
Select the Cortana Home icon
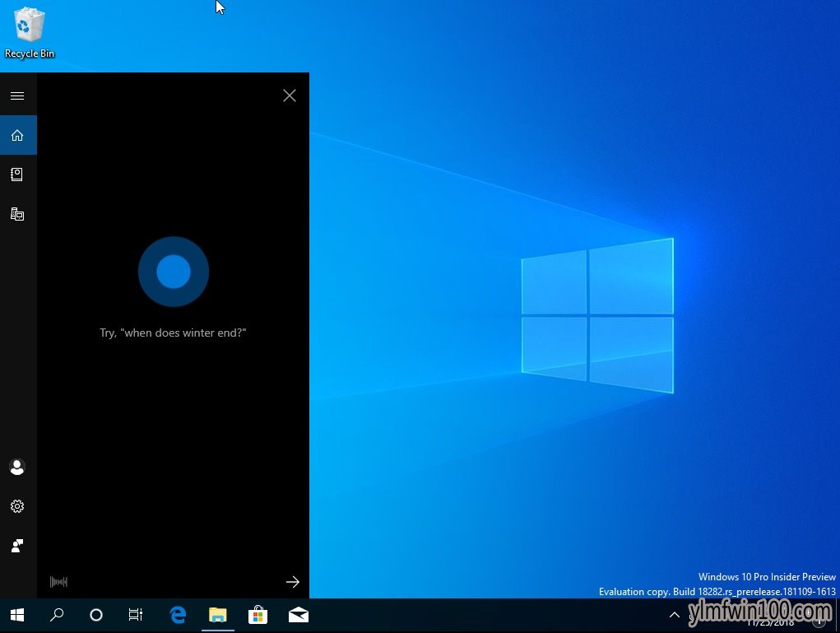click(17, 135)
